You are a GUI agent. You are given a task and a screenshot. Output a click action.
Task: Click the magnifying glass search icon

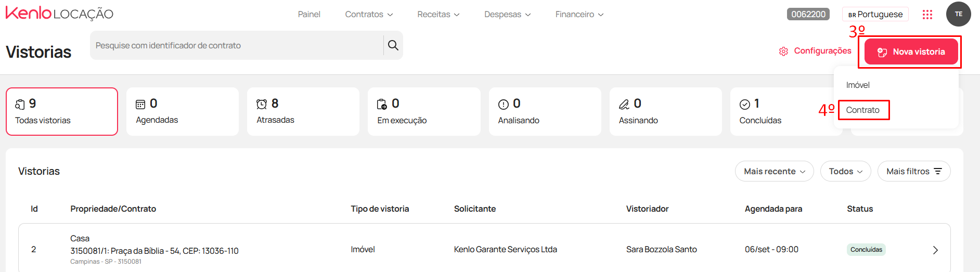click(x=393, y=45)
